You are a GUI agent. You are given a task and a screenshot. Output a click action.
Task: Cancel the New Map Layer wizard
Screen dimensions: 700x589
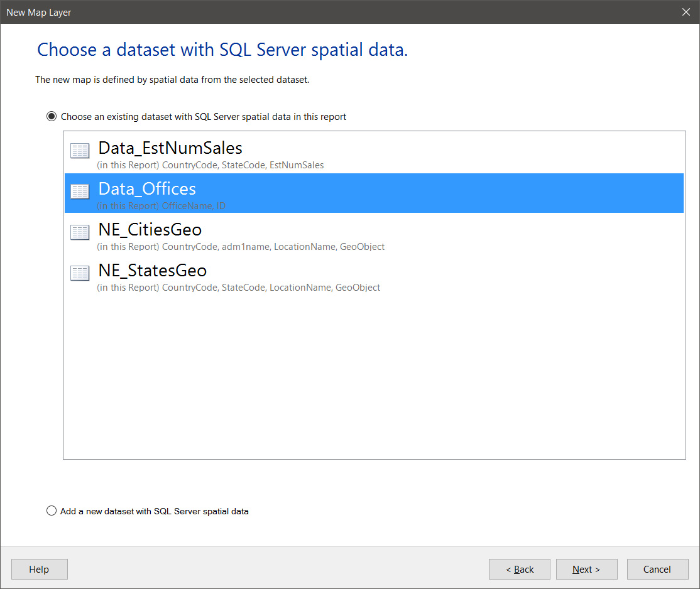(x=657, y=570)
